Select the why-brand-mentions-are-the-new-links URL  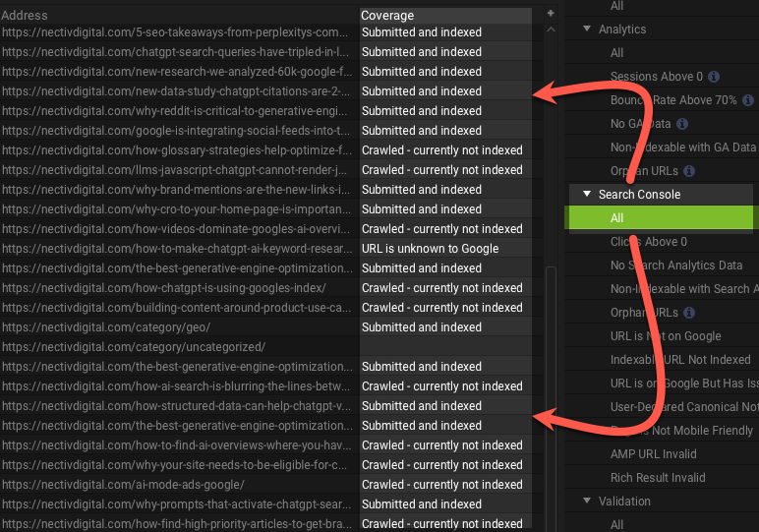pyautogui.click(x=176, y=190)
